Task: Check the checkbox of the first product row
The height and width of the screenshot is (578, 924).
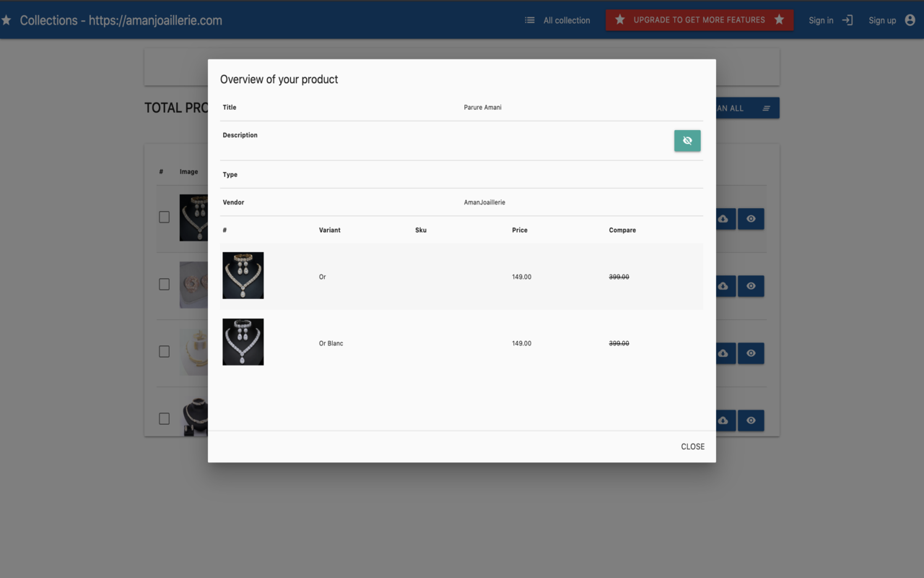Action: tap(164, 217)
